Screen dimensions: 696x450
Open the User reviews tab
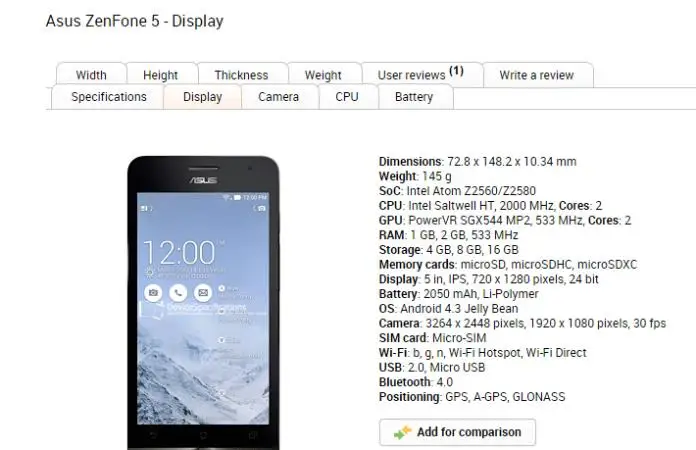point(420,75)
